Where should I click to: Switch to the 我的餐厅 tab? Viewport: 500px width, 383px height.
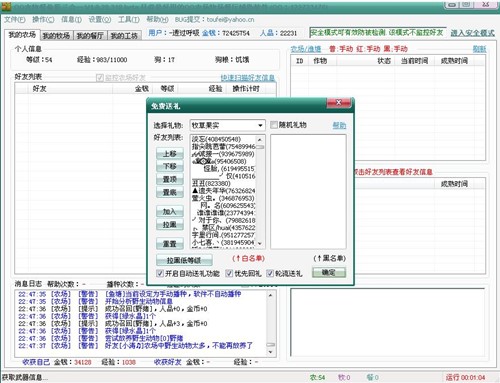pos(90,35)
